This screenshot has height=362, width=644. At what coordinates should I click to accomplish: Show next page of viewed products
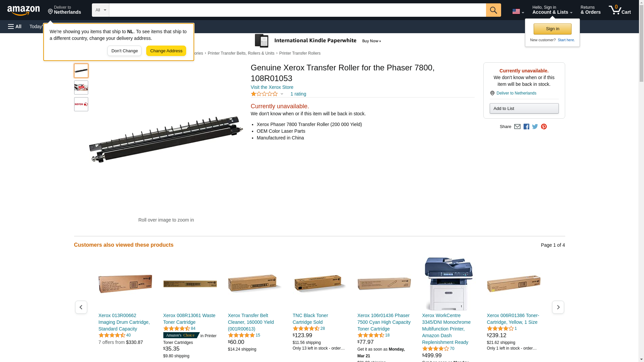coord(558,307)
